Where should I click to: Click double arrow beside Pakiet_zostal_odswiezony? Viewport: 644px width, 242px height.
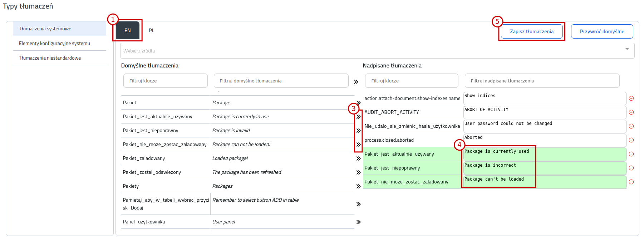pos(358,172)
